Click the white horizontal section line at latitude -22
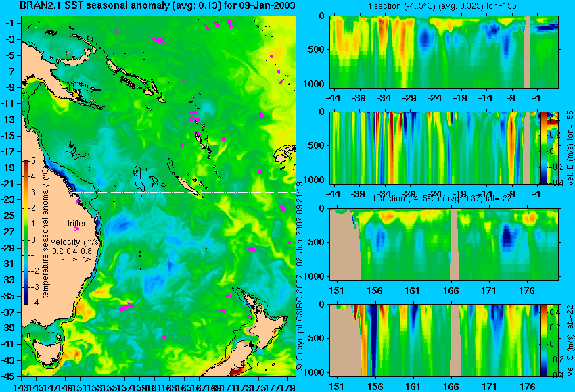The width and height of the screenshot is (575, 392). click(x=183, y=192)
